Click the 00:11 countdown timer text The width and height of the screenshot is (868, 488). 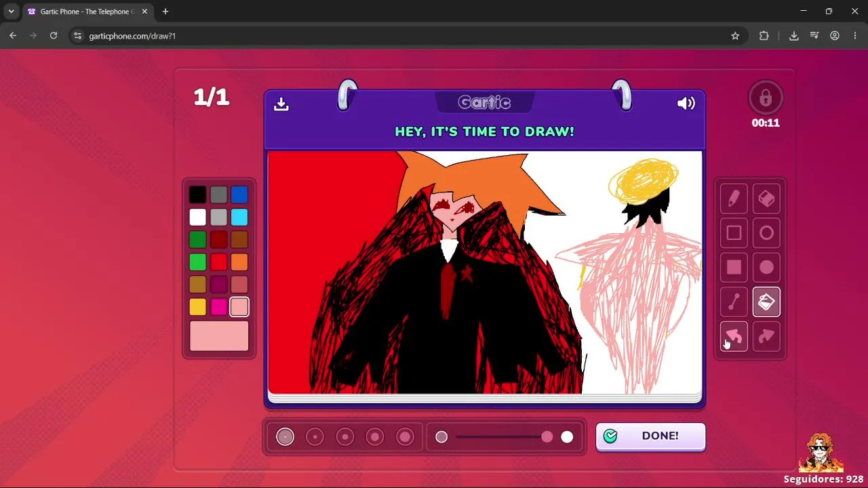(766, 123)
